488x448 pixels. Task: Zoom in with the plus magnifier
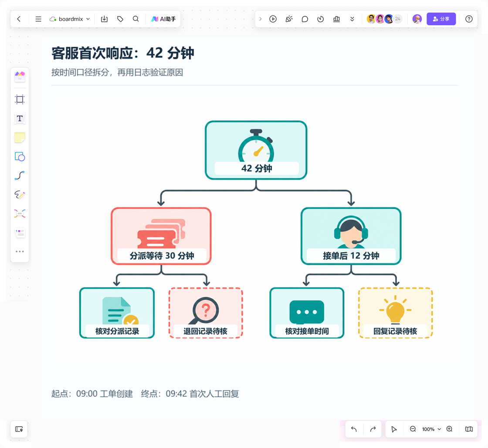point(449,429)
